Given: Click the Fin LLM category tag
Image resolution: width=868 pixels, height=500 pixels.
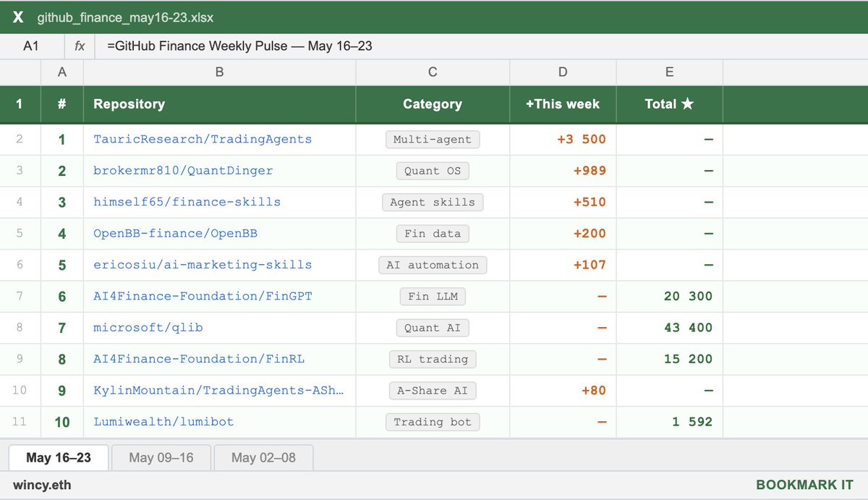Looking at the screenshot, I should 433,296.
